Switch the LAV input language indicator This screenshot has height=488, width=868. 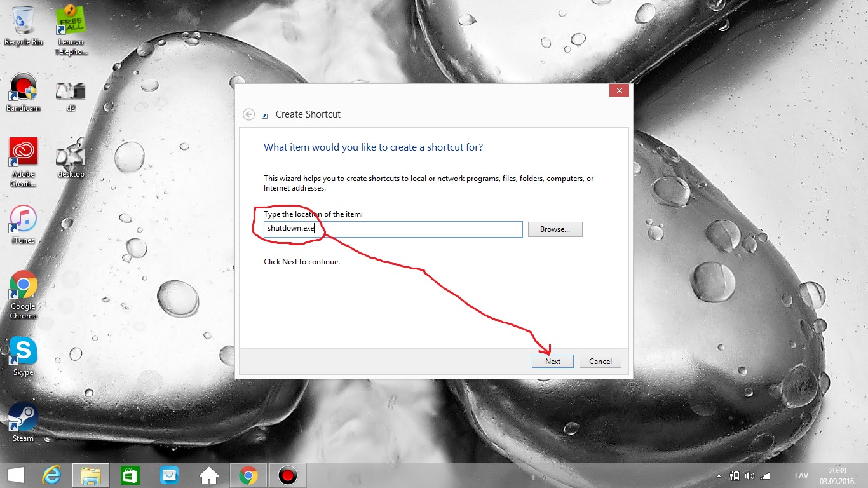click(802, 475)
